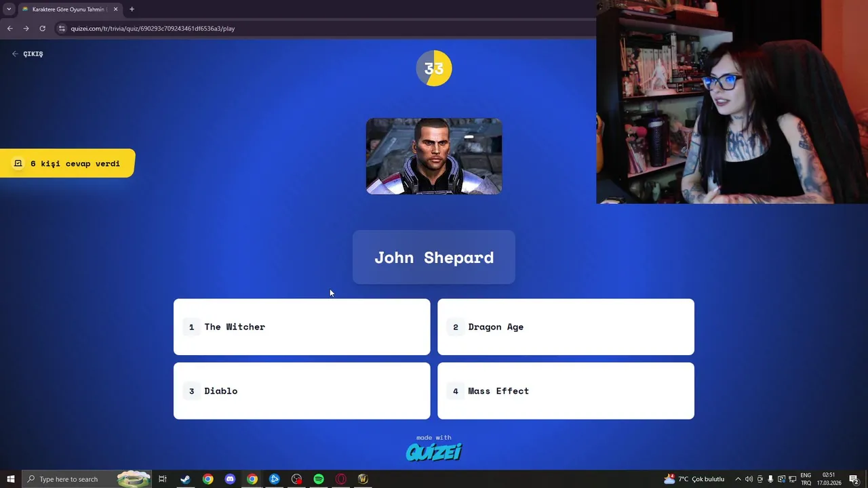Go forward with the browser forward arrow
Screen dimensions: 868x488
coord(26,28)
